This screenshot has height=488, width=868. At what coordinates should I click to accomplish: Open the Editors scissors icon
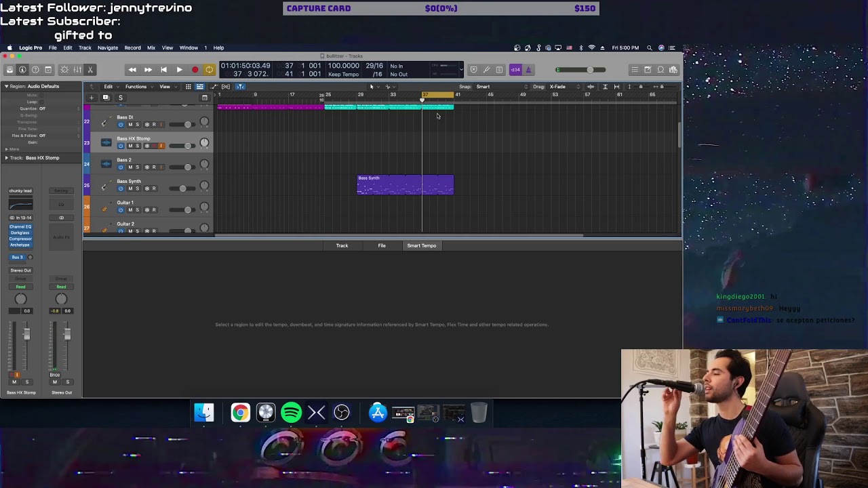click(90, 70)
